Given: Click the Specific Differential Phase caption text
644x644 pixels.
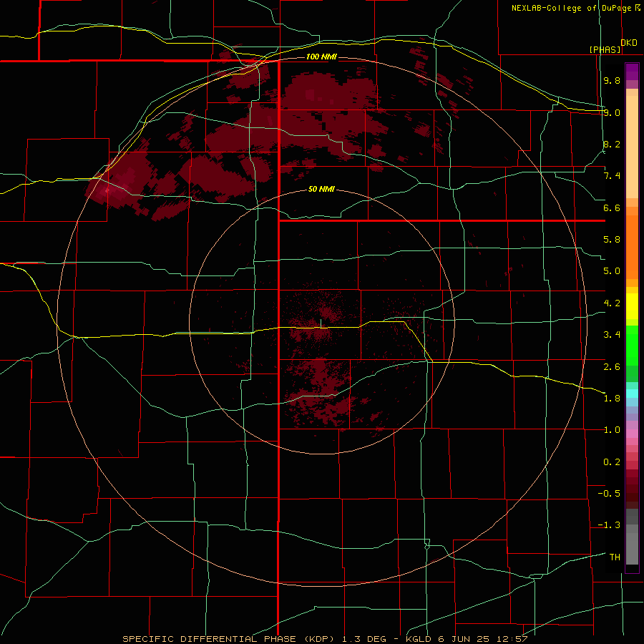Looking at the screenshot, I should (326, 639).
